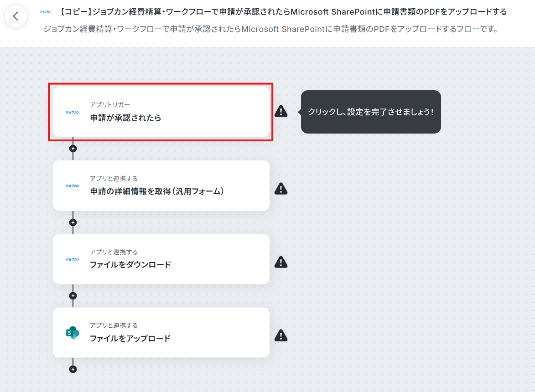This screenshot has width=535, height=392.
Task: Click the flow title starting with 【コピー】
Action: tap(284, 11)
